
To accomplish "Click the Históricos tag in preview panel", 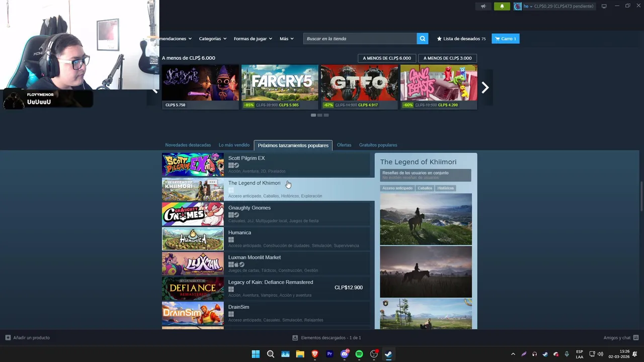I will (x=446, y=188).
